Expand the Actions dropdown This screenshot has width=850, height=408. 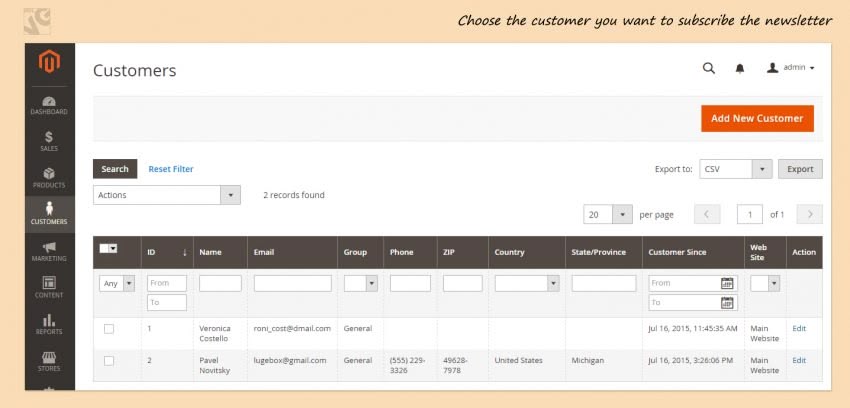tap(167, 195)
